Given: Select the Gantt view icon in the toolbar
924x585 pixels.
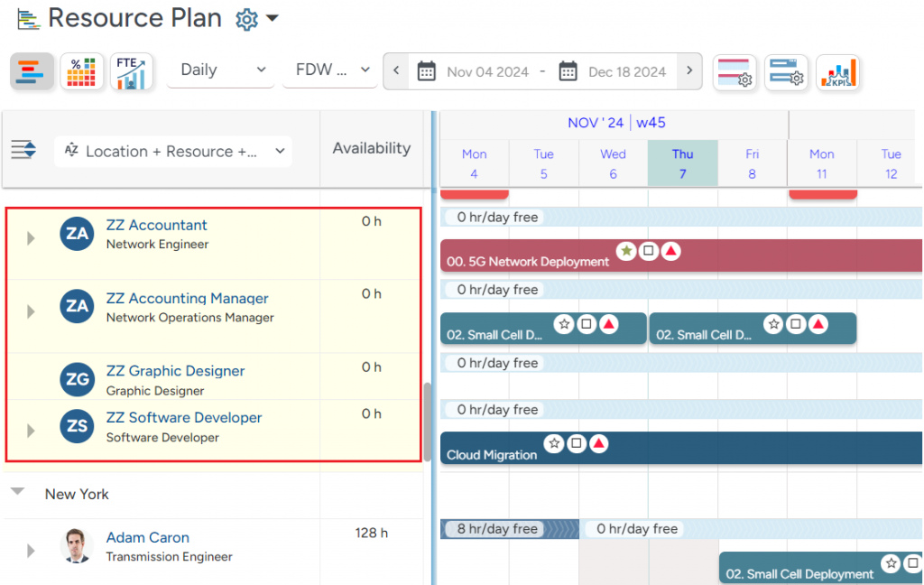Looking at the screenshot, I should pos(31,71).
